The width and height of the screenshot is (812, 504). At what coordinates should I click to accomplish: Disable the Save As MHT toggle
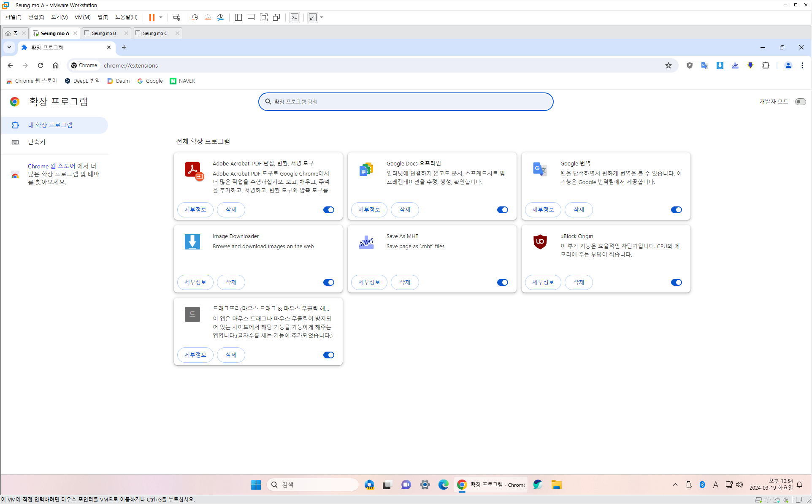click(502, 282)
